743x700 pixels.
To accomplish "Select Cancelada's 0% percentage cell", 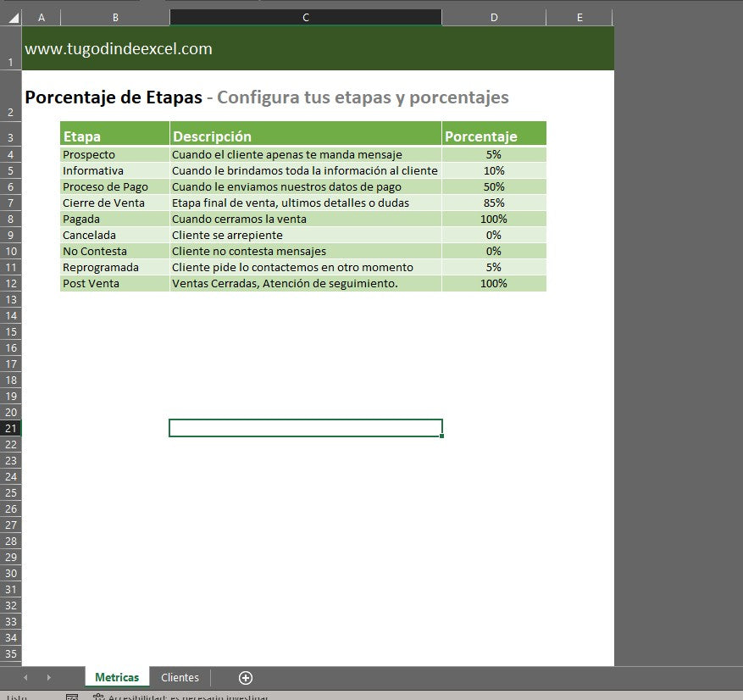I will pos(494,235).
